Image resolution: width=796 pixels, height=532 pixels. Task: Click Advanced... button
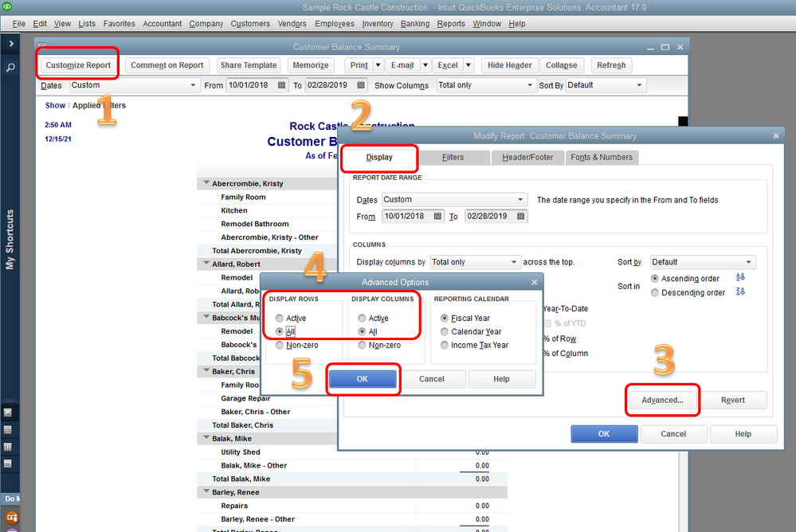coord(662,400)
